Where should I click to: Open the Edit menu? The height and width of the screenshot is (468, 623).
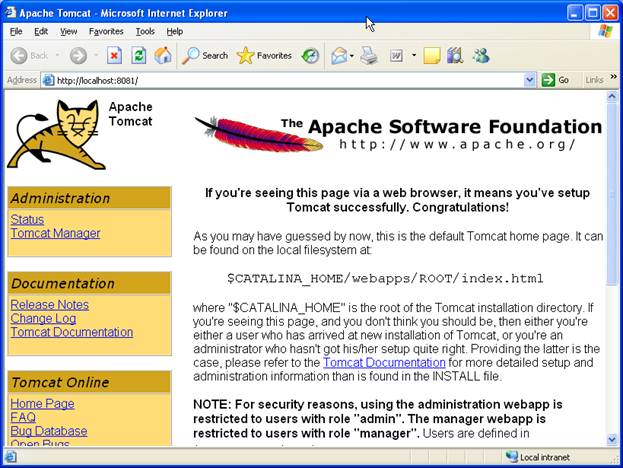click(41, 31)
